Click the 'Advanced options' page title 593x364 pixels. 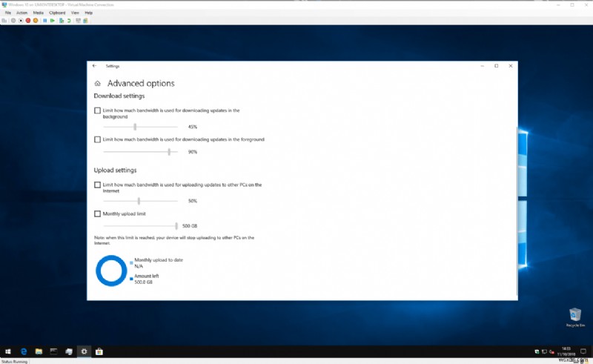click(x=141, y=83)
